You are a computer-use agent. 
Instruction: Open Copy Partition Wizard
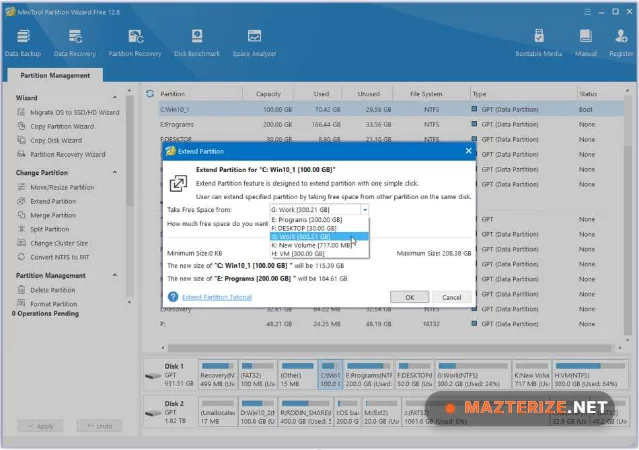pos(56,126)
